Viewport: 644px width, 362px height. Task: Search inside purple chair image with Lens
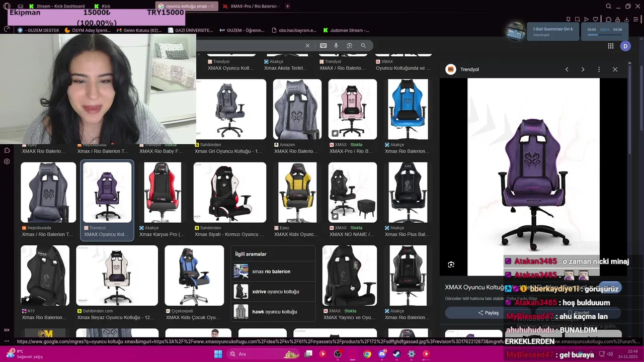click(451, 264)
